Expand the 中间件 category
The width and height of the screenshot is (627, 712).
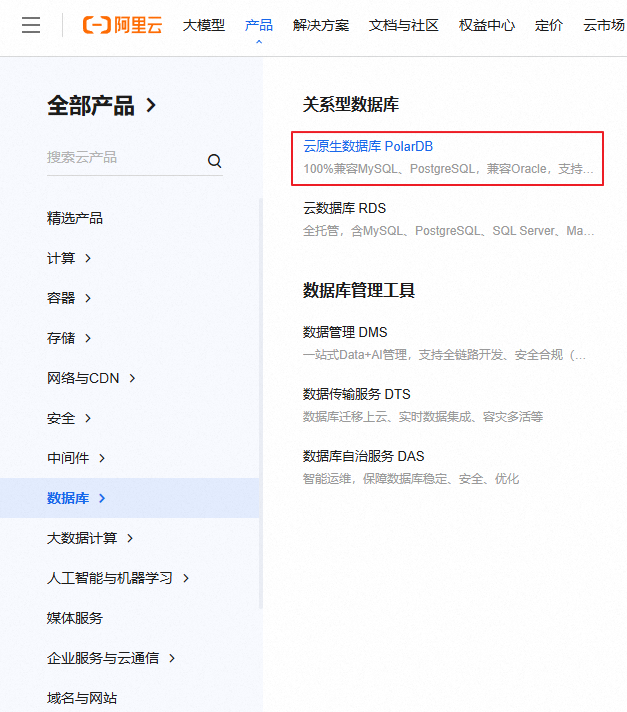pos(76,458)
